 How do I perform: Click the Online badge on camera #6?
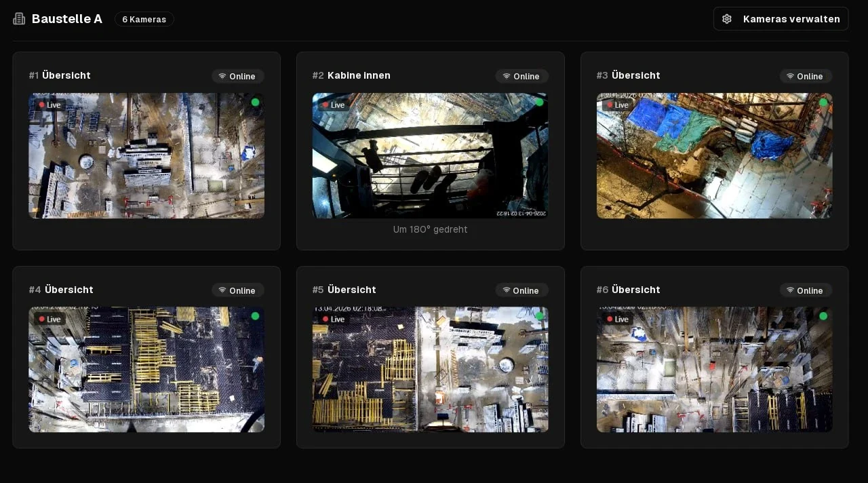(x=806, y=290)
